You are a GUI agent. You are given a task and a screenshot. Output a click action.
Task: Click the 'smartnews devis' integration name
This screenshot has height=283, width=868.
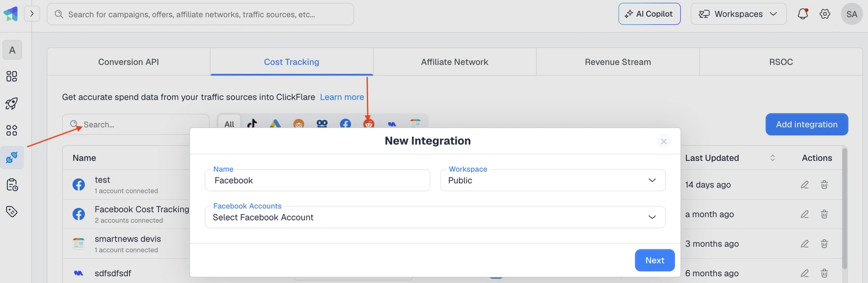[128, 239]
